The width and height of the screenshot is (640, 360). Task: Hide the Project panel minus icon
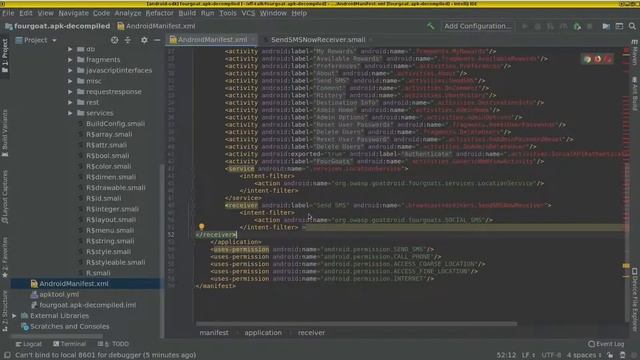[157, 40]
